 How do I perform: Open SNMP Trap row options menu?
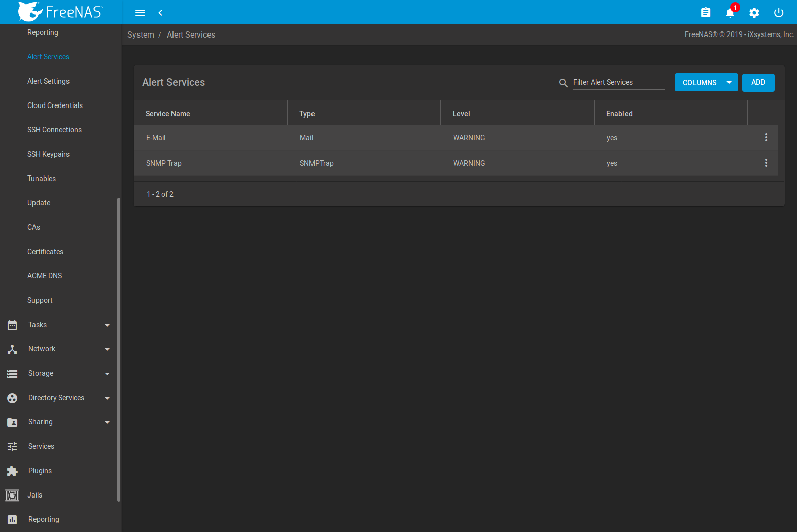[766, 163]
